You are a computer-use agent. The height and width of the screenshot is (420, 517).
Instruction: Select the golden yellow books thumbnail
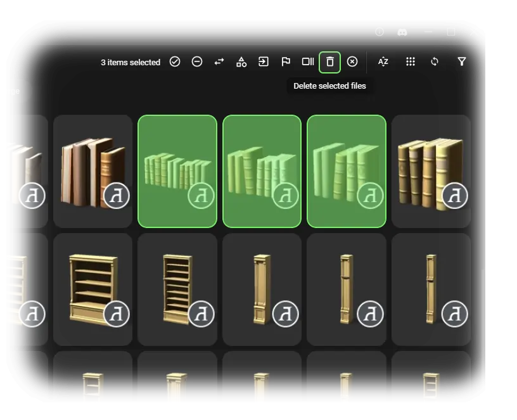tap(431, 171)
